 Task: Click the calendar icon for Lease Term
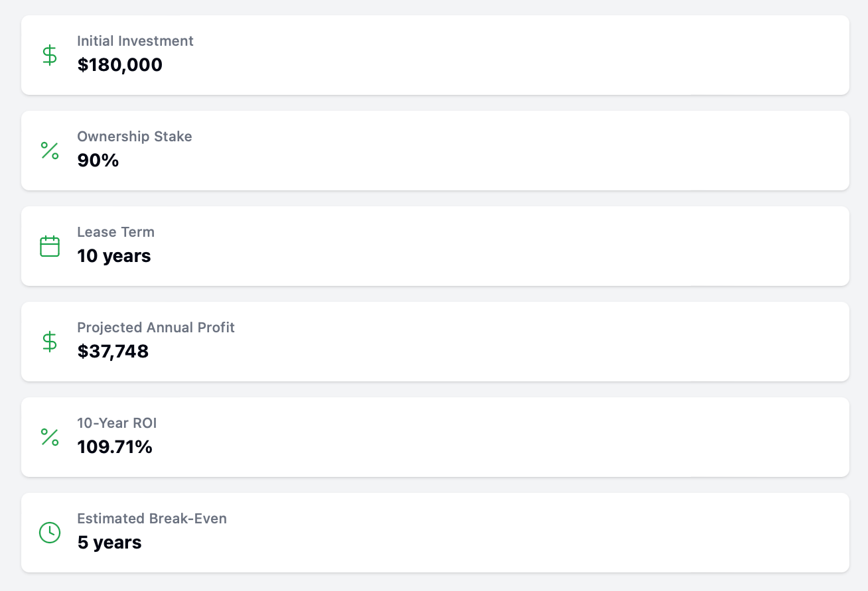(x=50, y=246)
